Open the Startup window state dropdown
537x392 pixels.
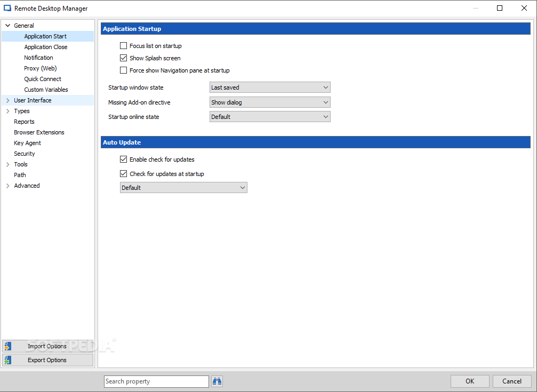click(270, 87)
